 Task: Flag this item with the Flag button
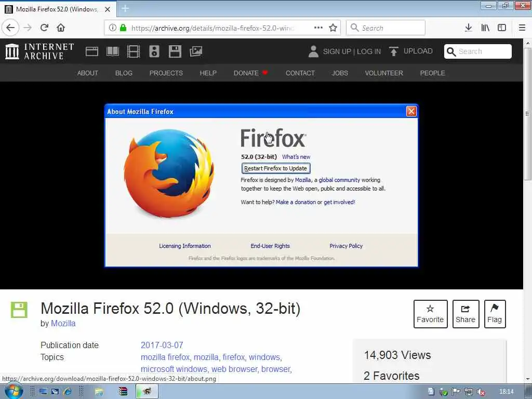click(495, 314)
